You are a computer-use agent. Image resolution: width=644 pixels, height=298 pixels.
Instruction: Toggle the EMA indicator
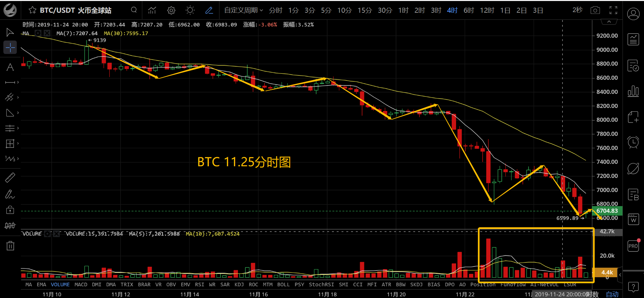click(41, 284)
